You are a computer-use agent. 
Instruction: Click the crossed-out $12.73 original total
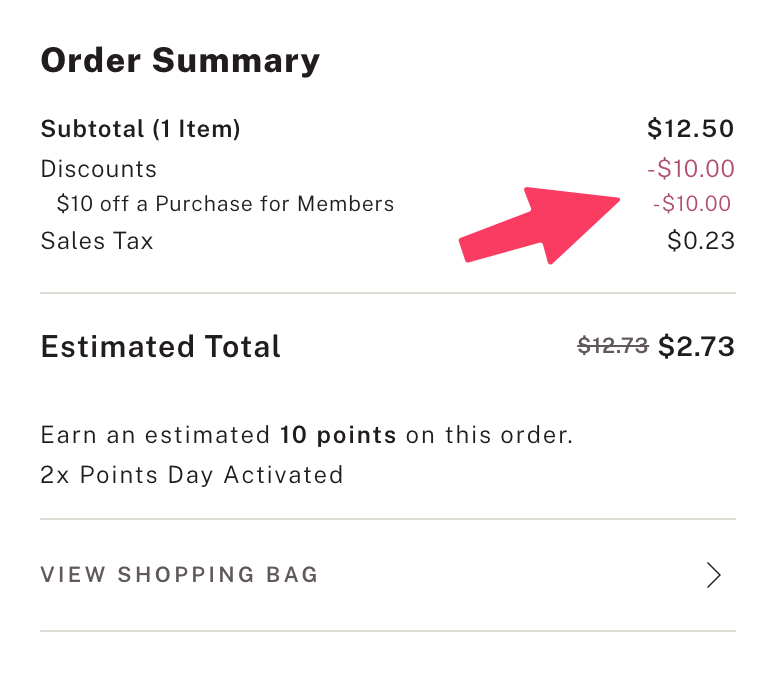click(x=613, y=347)
